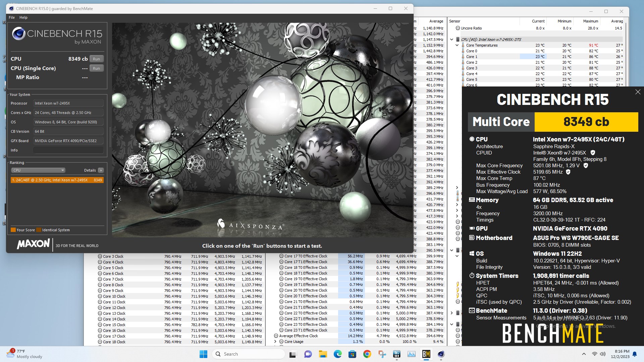Screen dimensions: 644x362
Task: Click the CPU chip icon in BenchMate panel
Action: coord(472,139)
